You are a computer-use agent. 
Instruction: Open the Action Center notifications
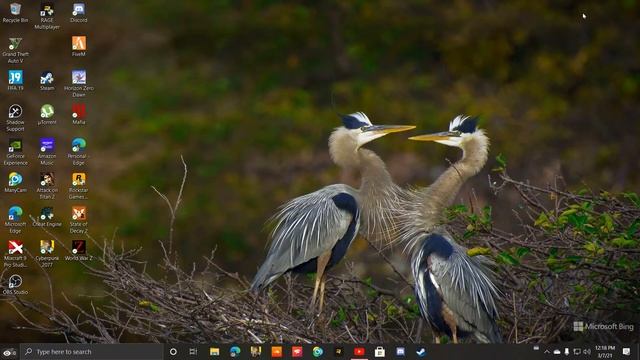pyautogui.click(x=627, y=352)
